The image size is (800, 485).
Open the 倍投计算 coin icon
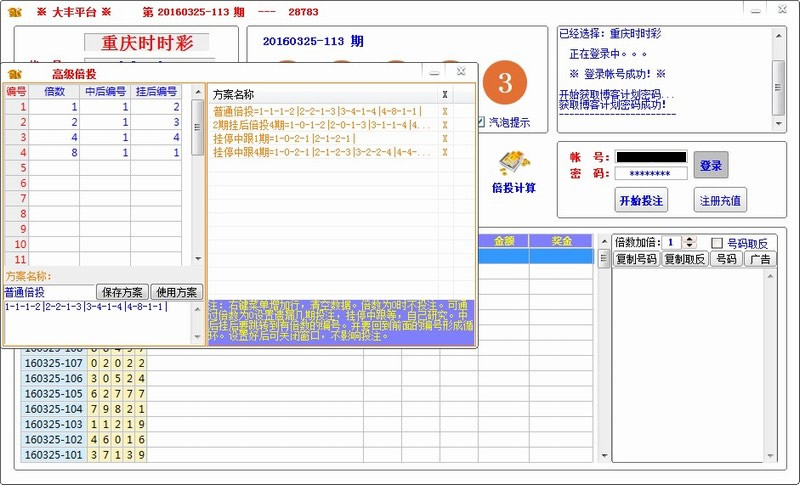tap(514, 163)
